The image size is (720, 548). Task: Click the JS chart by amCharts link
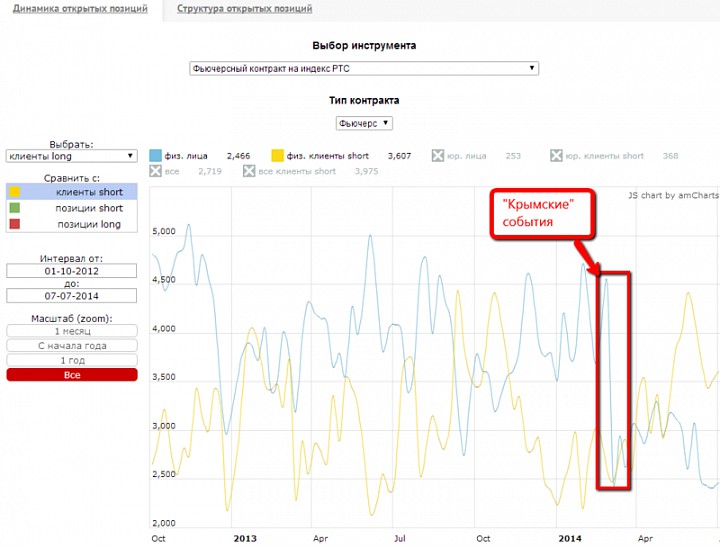(x=674, y=195)
